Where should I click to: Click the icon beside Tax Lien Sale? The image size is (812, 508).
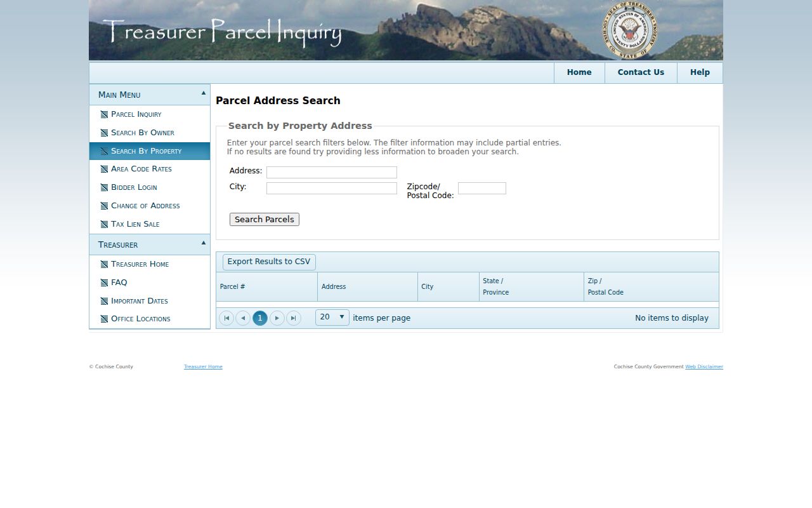click(104, 224)
